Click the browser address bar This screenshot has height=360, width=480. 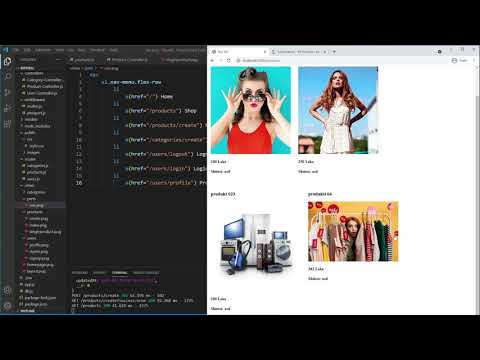[x=340, y=60]
